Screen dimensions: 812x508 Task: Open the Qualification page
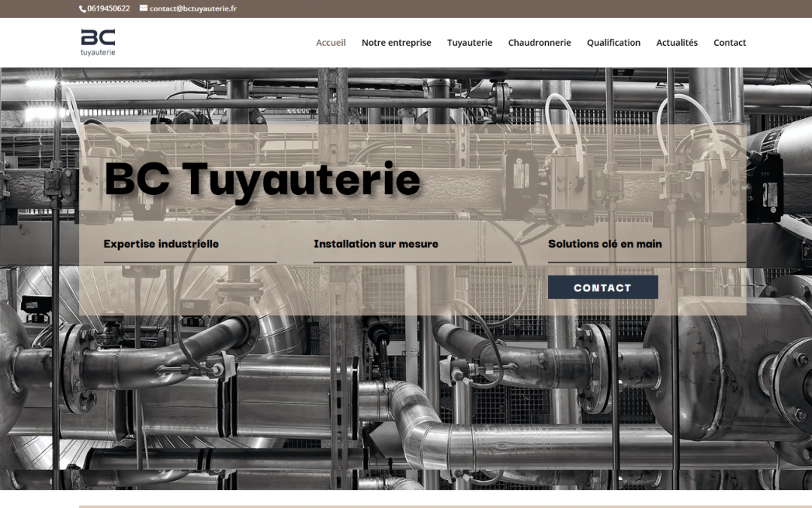614,43
